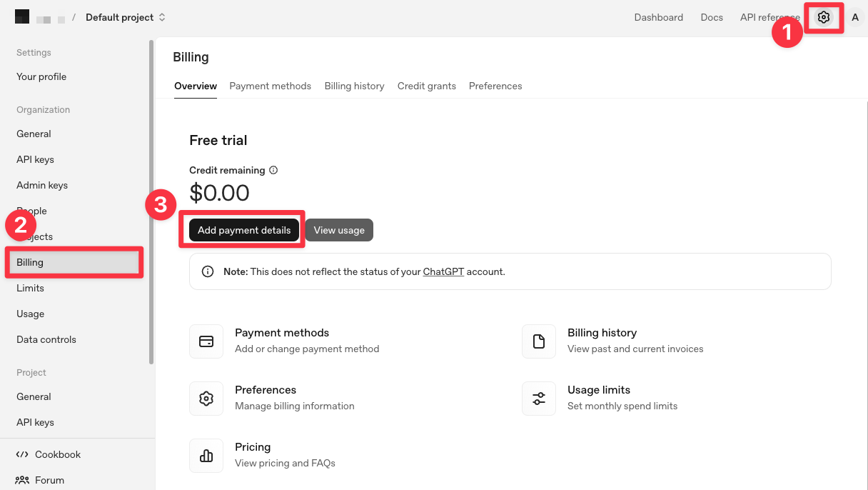This screenshot has height=490, width=868.
Task: Click the Add payment details button
Action: (x=244, y=230)
